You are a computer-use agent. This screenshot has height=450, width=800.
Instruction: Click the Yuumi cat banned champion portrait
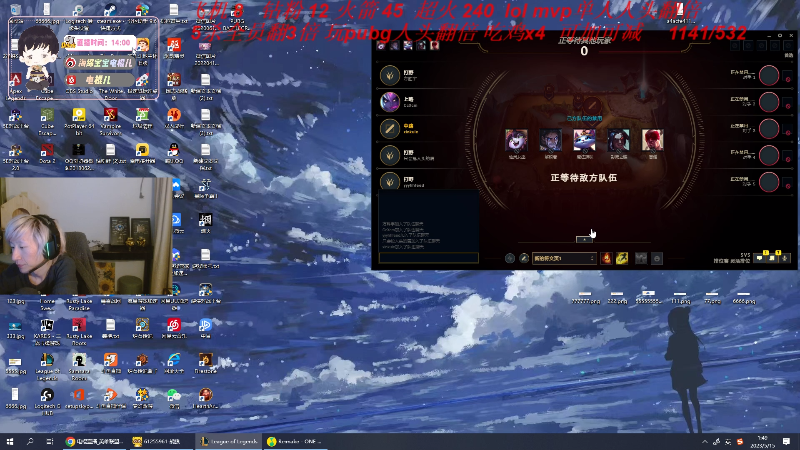(584, 140)
